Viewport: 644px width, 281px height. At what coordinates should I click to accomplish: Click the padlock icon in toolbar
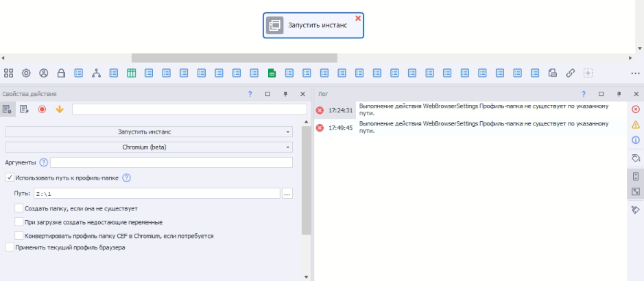[61, 73]
